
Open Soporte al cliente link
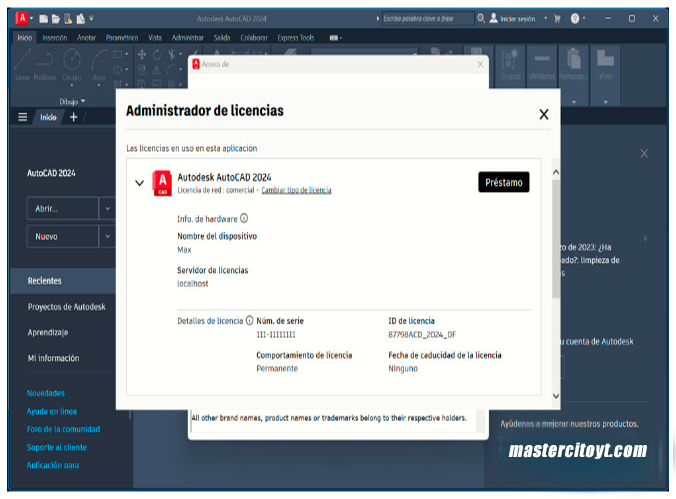(56, 447)
